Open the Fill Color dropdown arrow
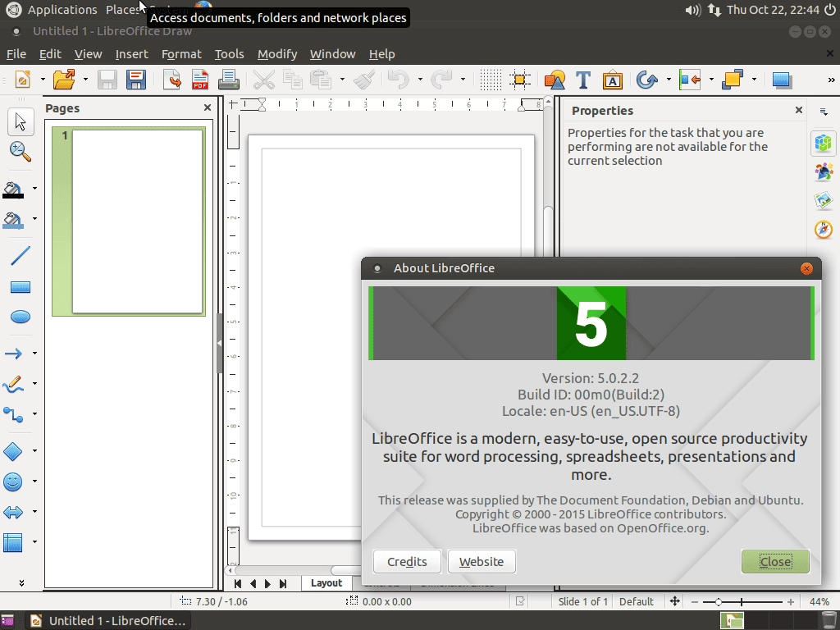Viewport: 840px width, 630px height. pyautogui.click(x=34, y=218)
